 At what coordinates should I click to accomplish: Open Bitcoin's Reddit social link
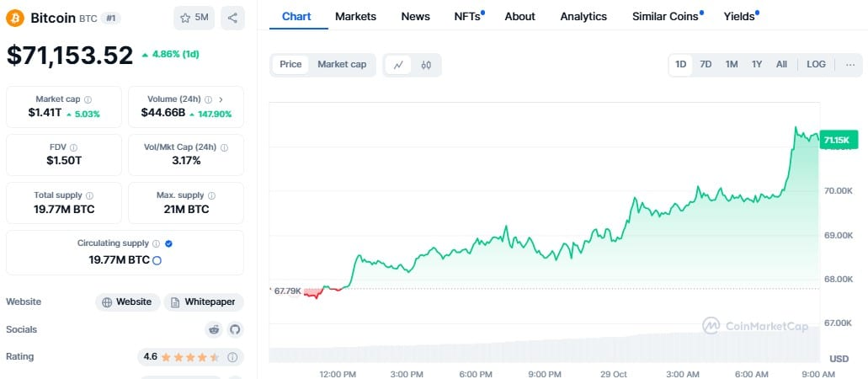point(214,329)
